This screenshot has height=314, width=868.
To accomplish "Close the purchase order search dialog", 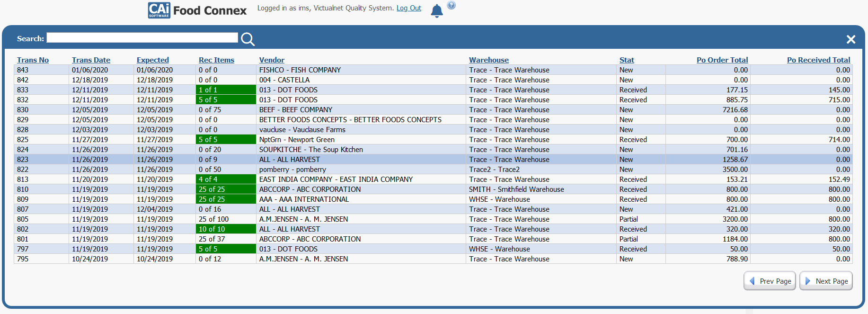I will coord(850,39).
